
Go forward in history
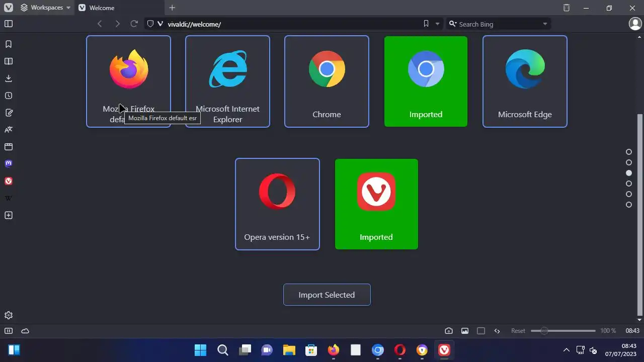pyautogui.click(x=117, y=24)
